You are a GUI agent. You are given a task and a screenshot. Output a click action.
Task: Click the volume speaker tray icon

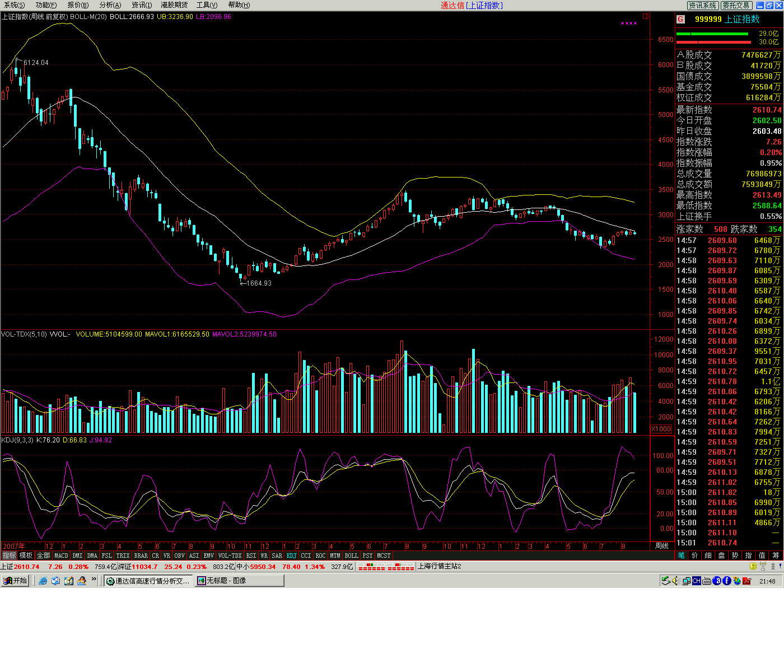click(x=675, y=581)
